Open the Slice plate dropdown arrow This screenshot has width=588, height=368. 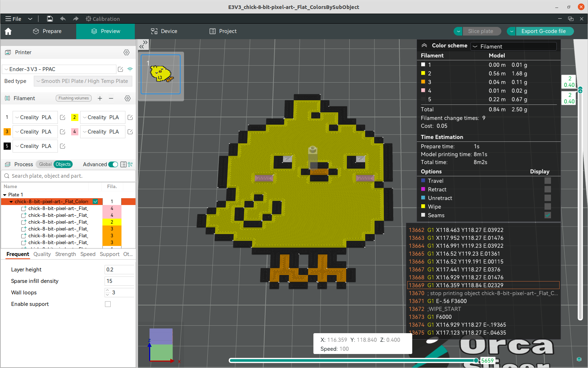click(458, 31)
